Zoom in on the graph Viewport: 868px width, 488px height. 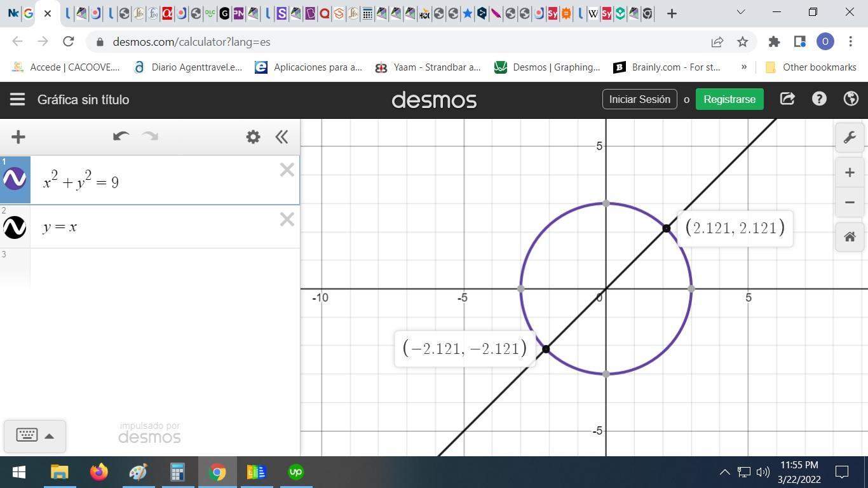850,173
